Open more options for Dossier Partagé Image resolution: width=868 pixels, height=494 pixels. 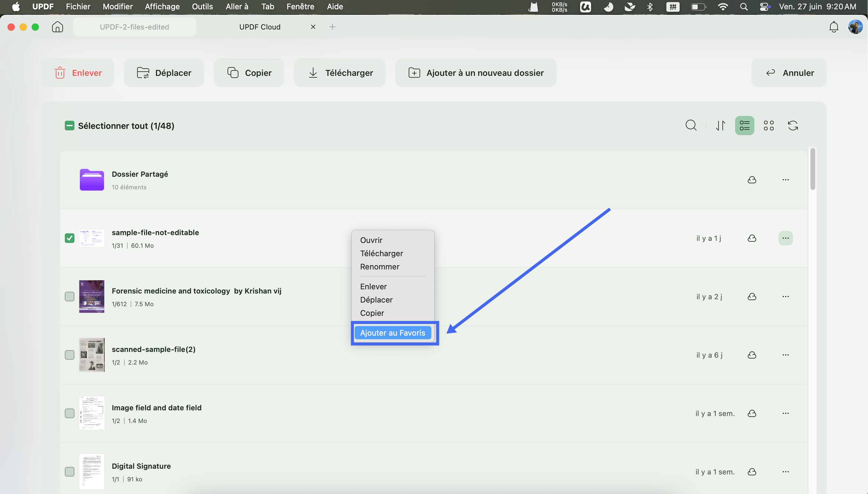pos(785,180)
